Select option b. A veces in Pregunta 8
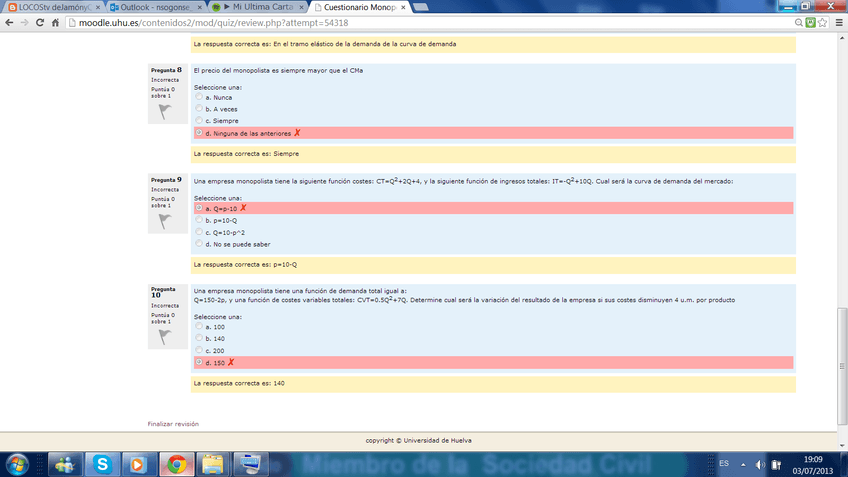This screenshot has height=477, width=848. 199,109
